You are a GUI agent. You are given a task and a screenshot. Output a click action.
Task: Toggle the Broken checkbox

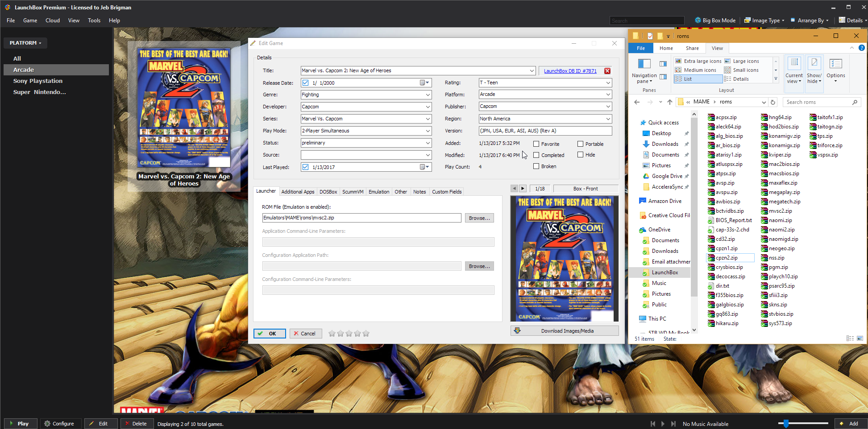[536, 166]
